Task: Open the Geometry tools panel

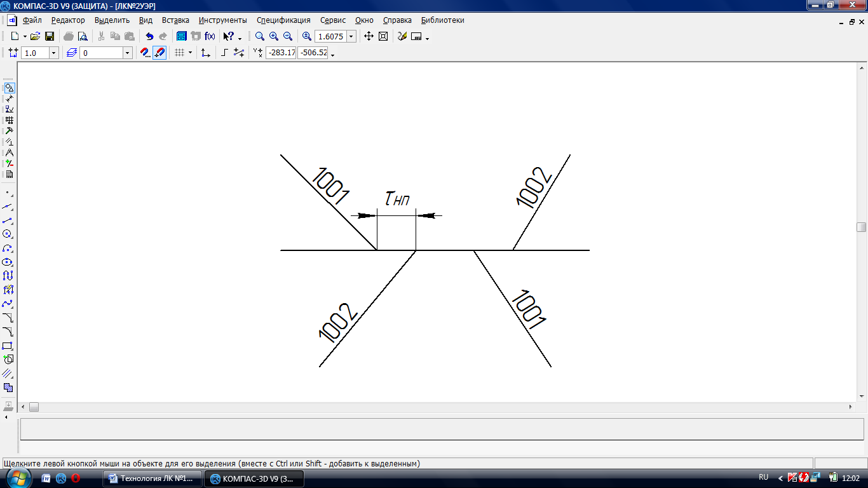Action: coord(9,88)
